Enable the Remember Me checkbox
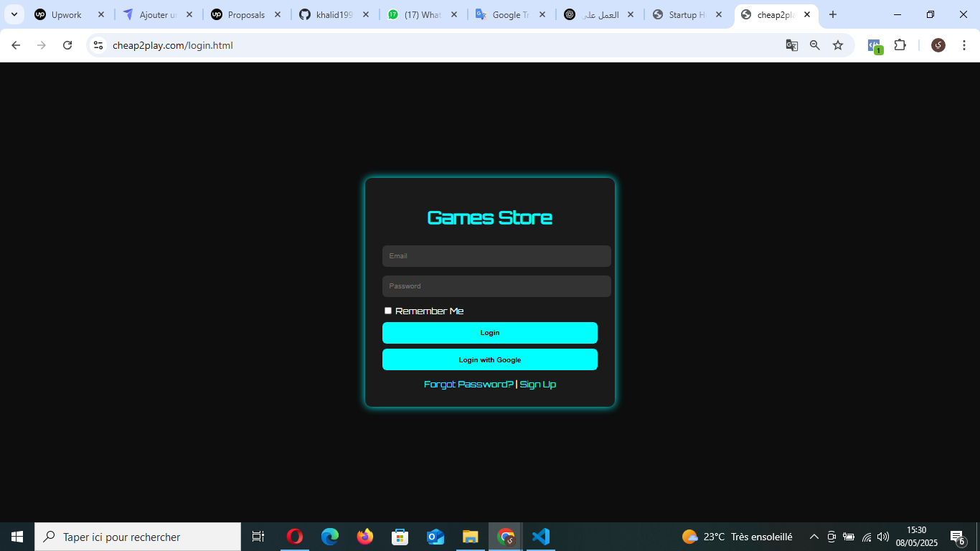The image size is (980, 551). point(388,311)
